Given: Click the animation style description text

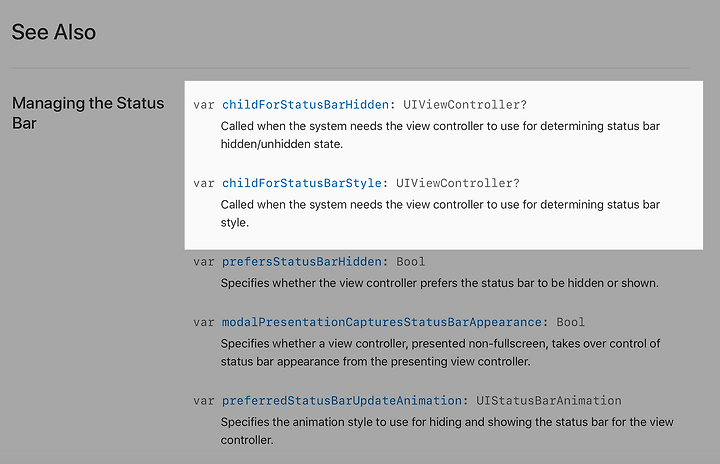Looking at the screenshot, I should pyautogui.click(x=447, y=431).
